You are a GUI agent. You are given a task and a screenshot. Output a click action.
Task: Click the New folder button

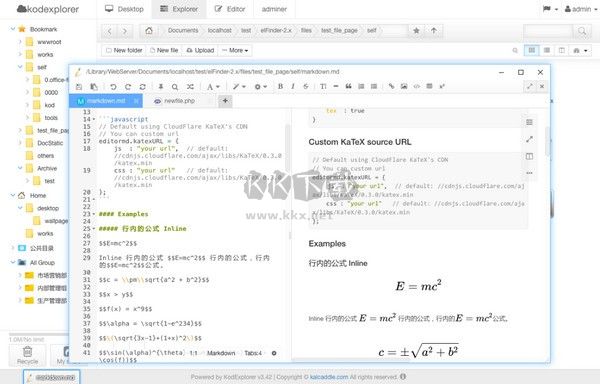pyautogui.click(x=124, y=50)
